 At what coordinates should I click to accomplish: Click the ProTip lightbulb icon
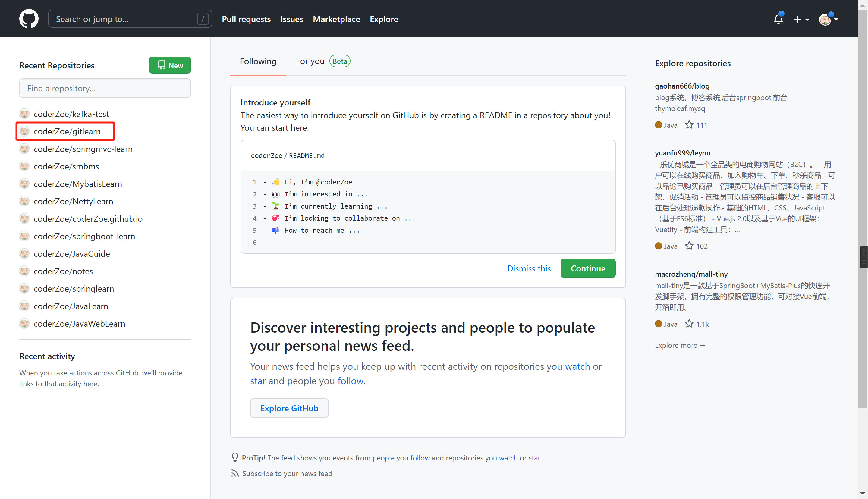pos(235,457)
